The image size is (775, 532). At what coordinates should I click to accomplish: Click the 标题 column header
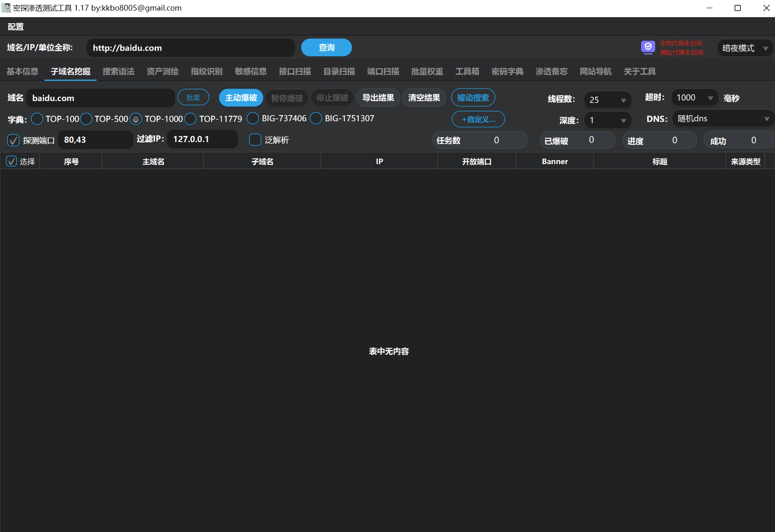pyautogui.click(x=659, y=162)
